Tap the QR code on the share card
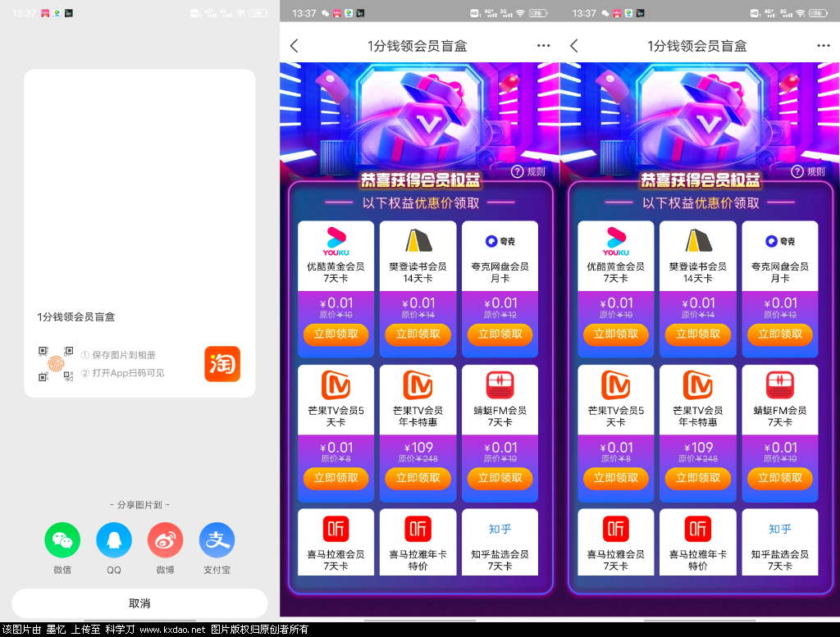The image size is (840, 637). [55, 364]
